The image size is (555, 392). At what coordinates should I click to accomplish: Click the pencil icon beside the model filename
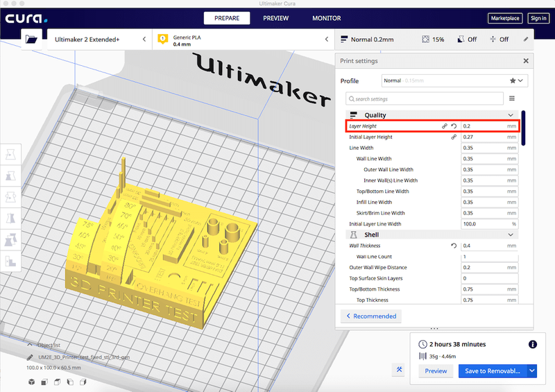point(30,356)
